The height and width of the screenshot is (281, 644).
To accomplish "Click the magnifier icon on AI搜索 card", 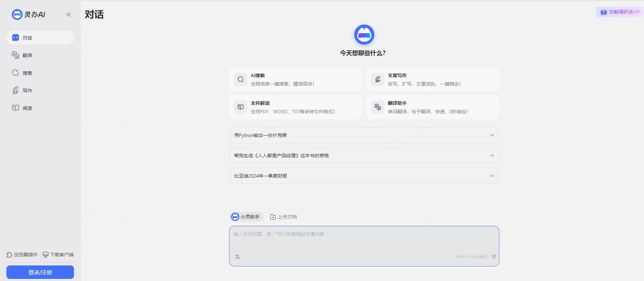I will click(241, 79).
